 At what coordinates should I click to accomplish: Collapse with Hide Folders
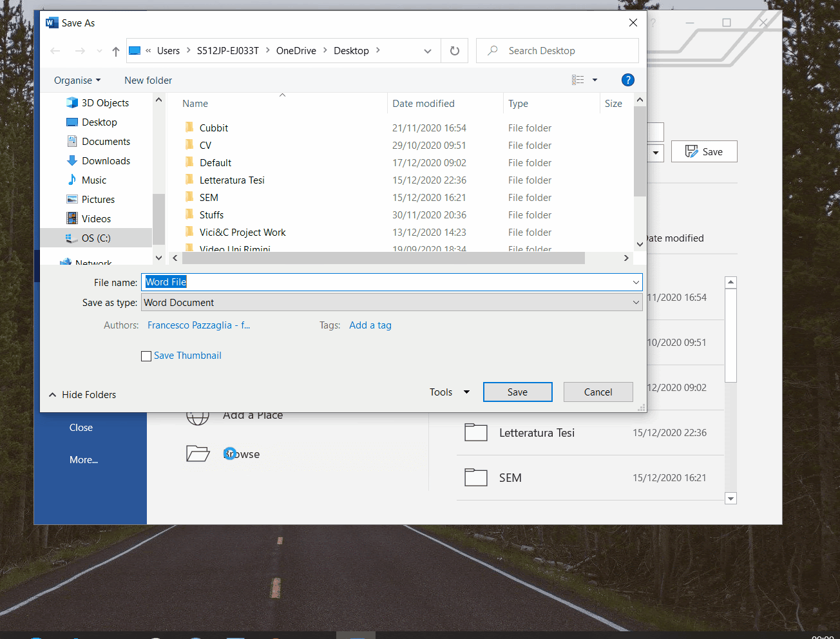click(x=82, y=395)
